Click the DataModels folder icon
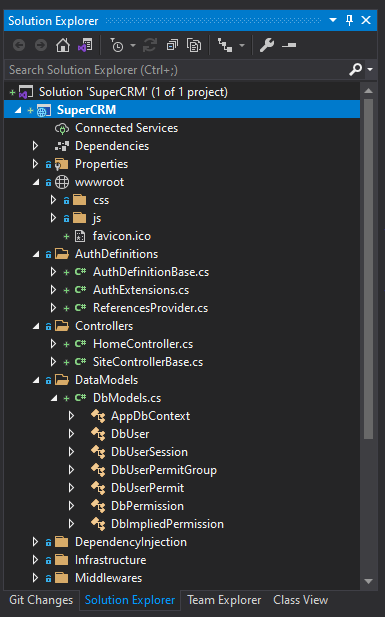 (x=62, y=380)
